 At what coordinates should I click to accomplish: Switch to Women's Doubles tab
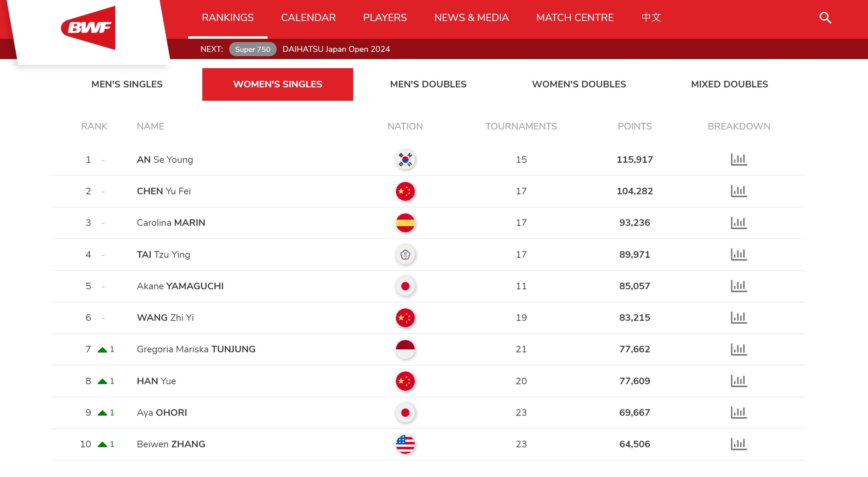pos(579,84)
